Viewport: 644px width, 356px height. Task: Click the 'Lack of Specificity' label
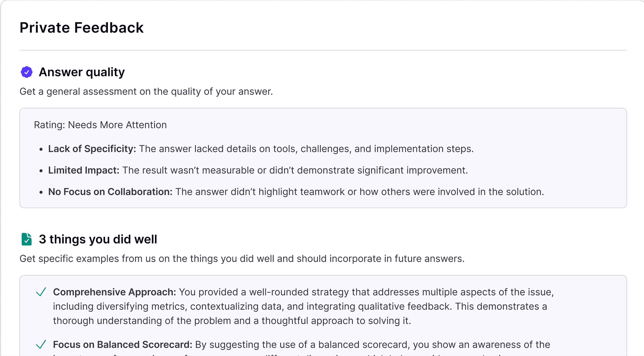pyautogui.click(x=92, y=149)
